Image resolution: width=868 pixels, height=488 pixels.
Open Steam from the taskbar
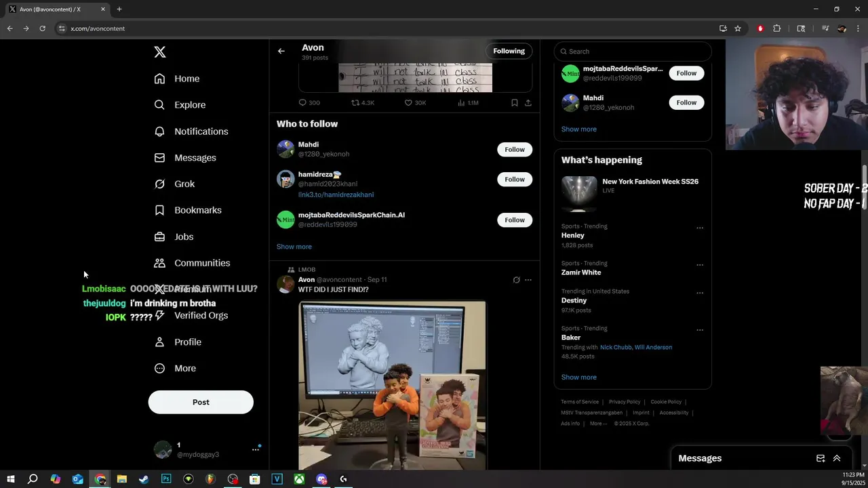(144, 479)
